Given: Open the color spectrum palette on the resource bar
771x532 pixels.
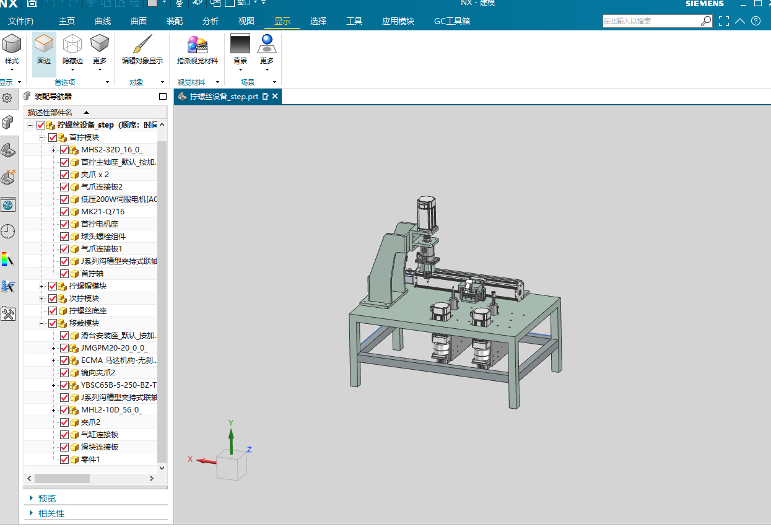Looking at the screenshot, I should pyautogui.click(x=7, y=259).
